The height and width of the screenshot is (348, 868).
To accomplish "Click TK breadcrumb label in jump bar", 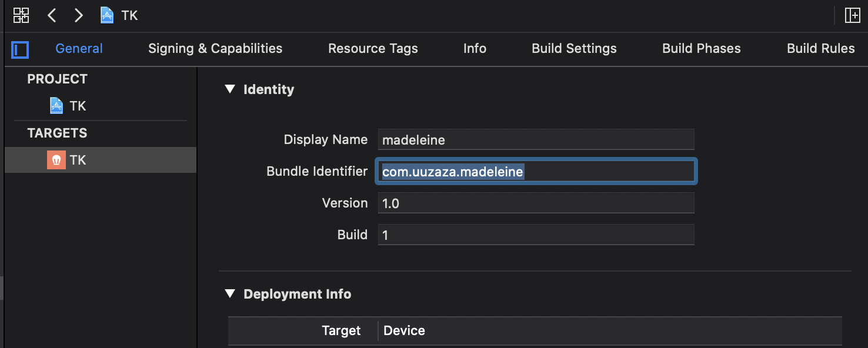I will 129,15.
